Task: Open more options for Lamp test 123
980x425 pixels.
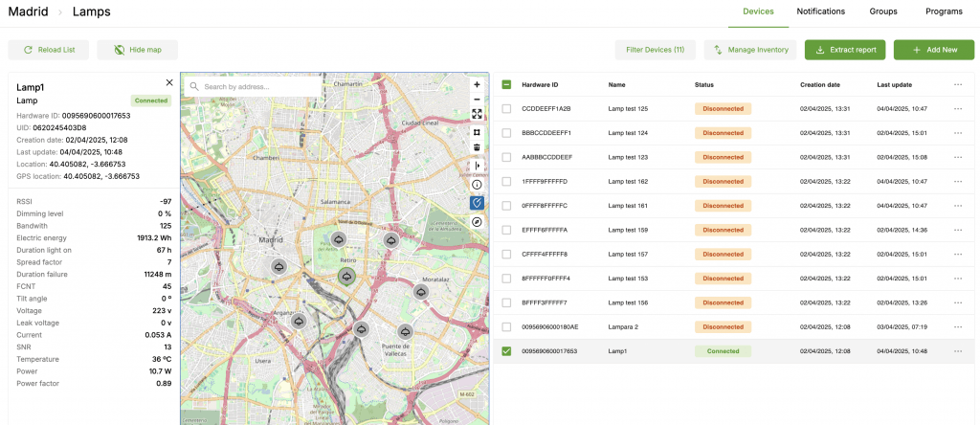Action: [x=957, y=158]
